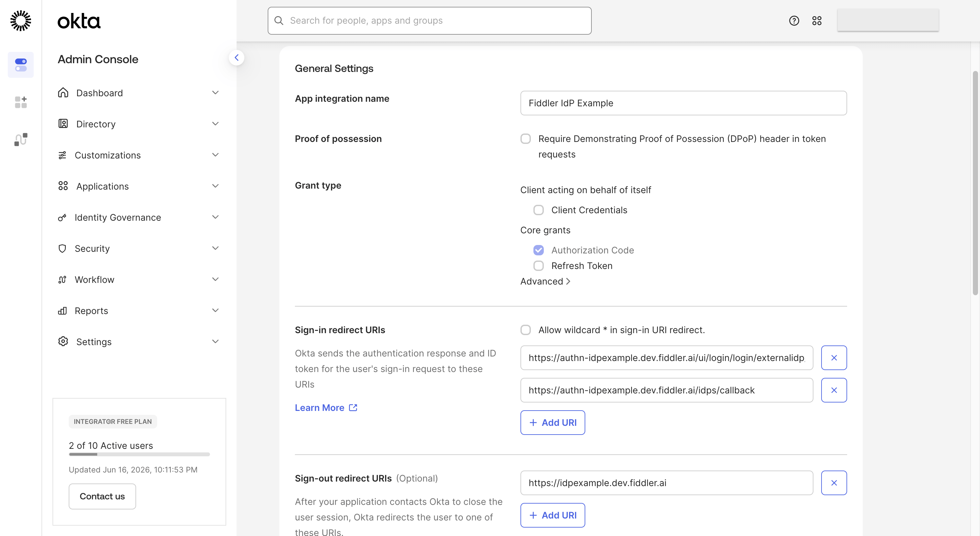The width and height of the screenshot is (980, 536).
Task: Open the Admin Console toggle icon in rail
Action: 20,65
